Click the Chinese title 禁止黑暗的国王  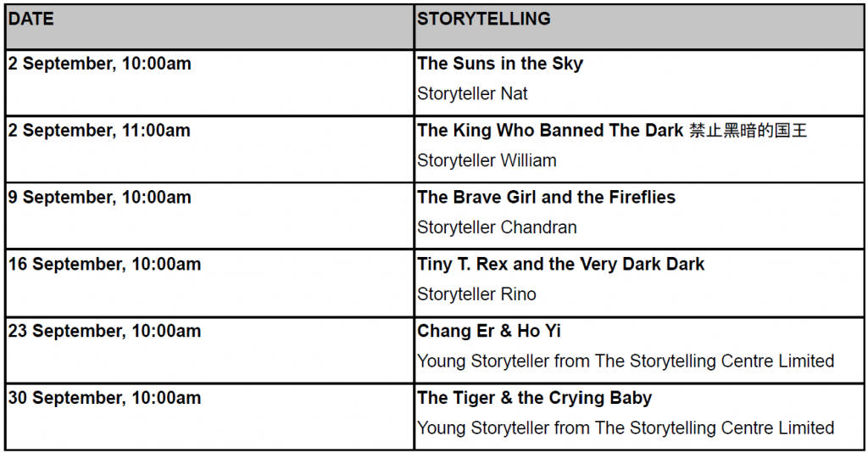click(x=748, y=131)
